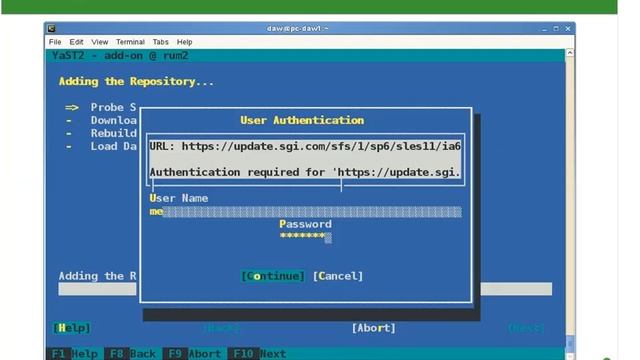640x360 pixels.
Task: Click the 'YaST2 - add-on @ rum2' header text
Action: click(120, 56)
